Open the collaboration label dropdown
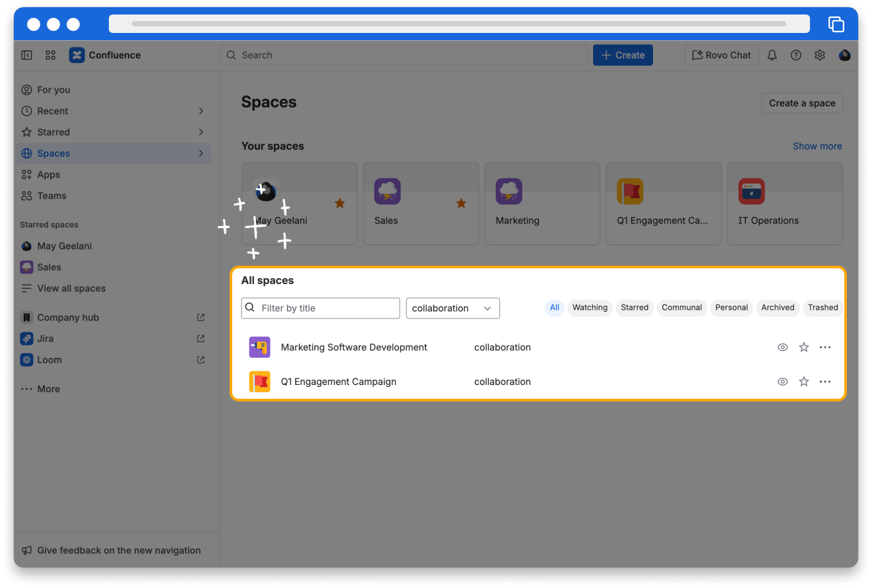Image resolution: width=872 pixels, height=588 pixels. [x=452, y=308]
